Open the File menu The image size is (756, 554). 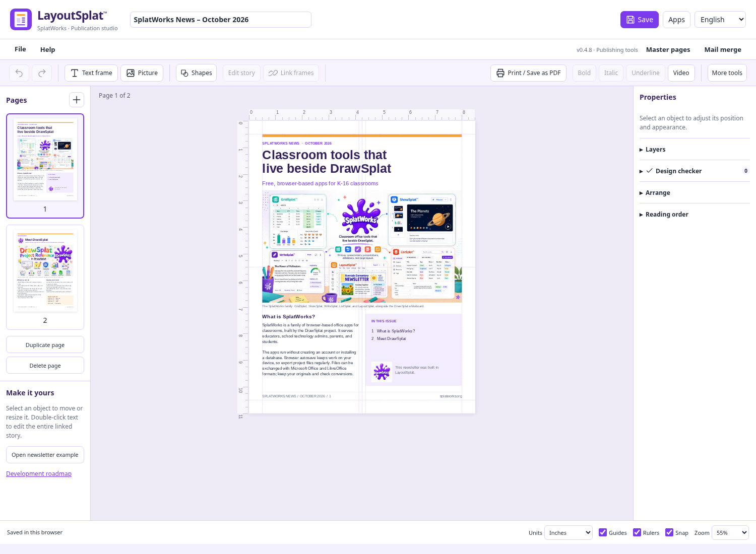[20, 49]
